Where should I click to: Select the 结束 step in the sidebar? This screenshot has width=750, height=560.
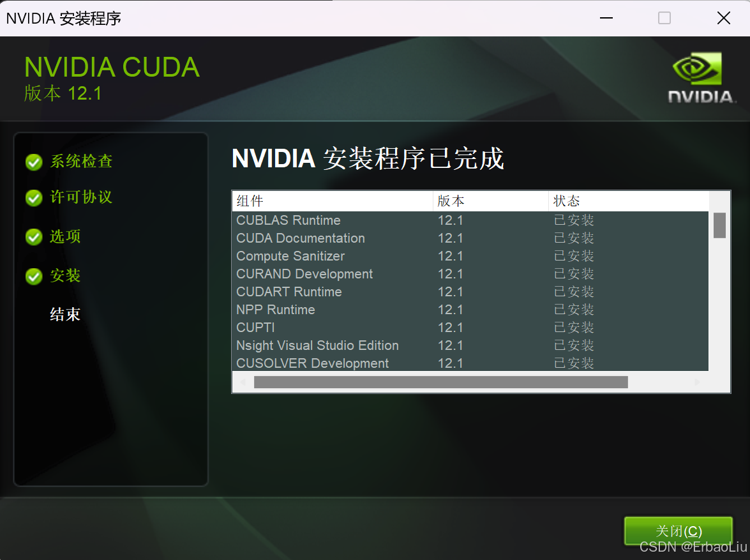(x=64, y=314)
